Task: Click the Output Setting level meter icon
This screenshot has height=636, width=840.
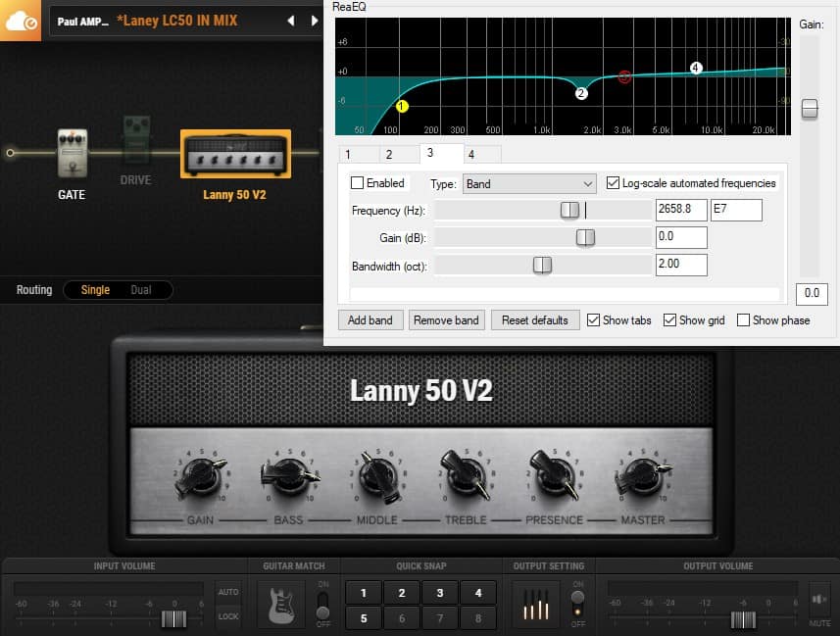Action: coord(534,604)
